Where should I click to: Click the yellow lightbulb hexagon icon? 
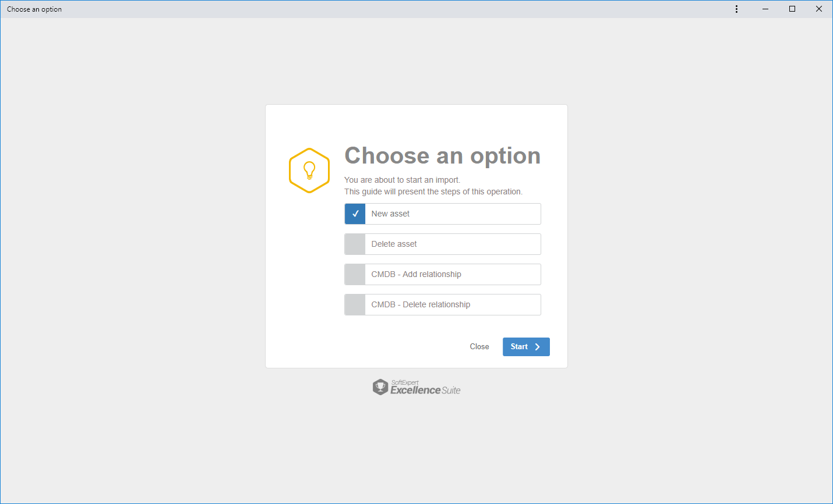pos(309,171)
